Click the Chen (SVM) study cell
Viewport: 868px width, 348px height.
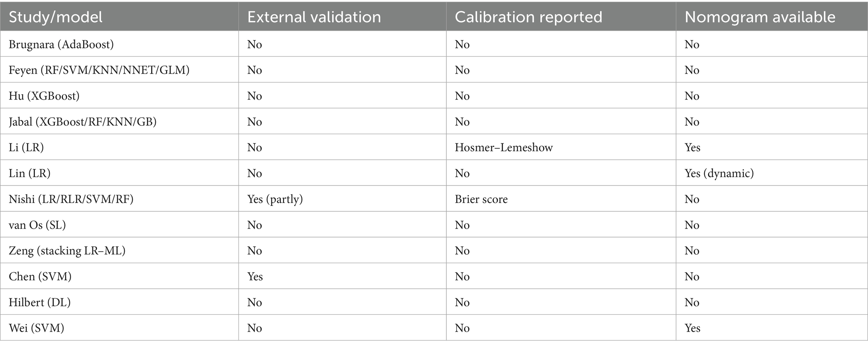pyautogui.click(x=40, y=277)
